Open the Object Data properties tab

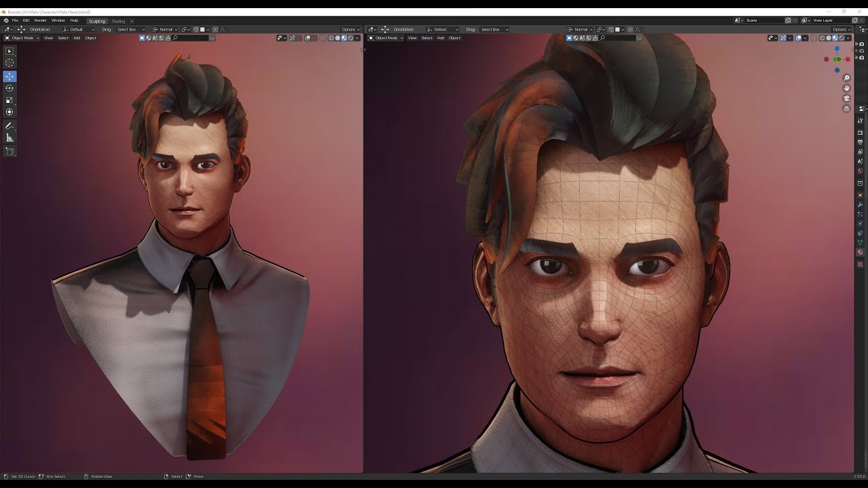(x=860, y=243)
